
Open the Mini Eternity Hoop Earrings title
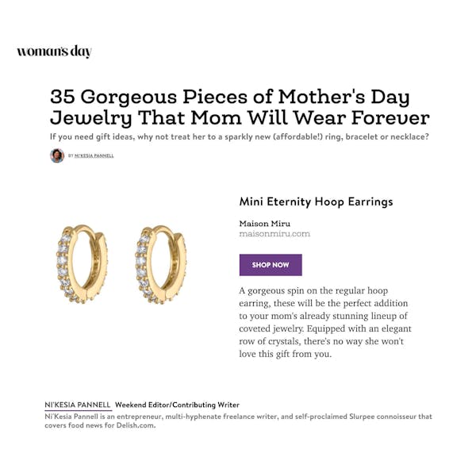[x=316, y=202]
